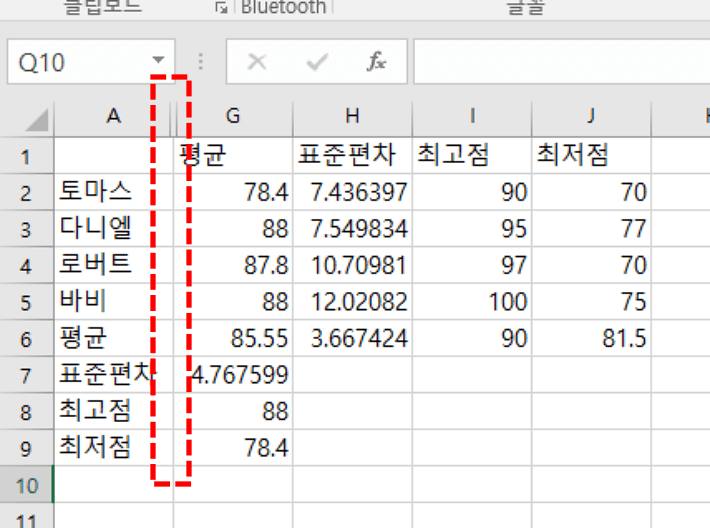Screen dimensions: 710x528
Task: Click cell H5 with value 12.02082
Action: pyautogui.click(x=352, y=302)
